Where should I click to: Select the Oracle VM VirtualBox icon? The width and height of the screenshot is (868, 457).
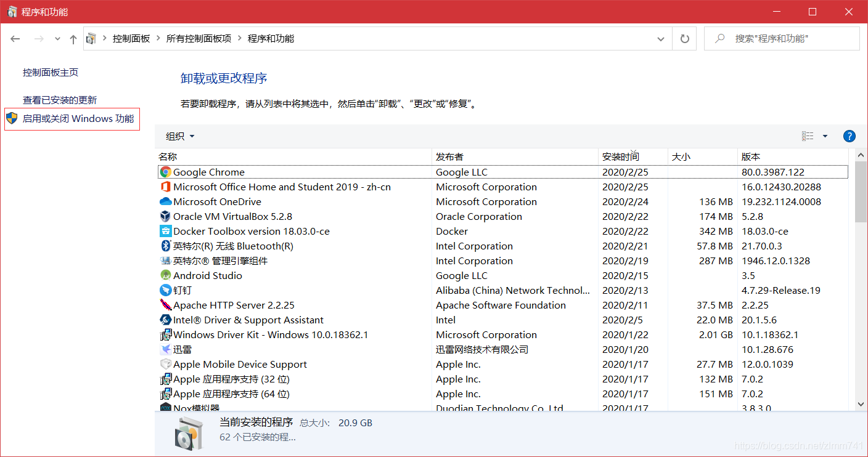pos(165,216)
